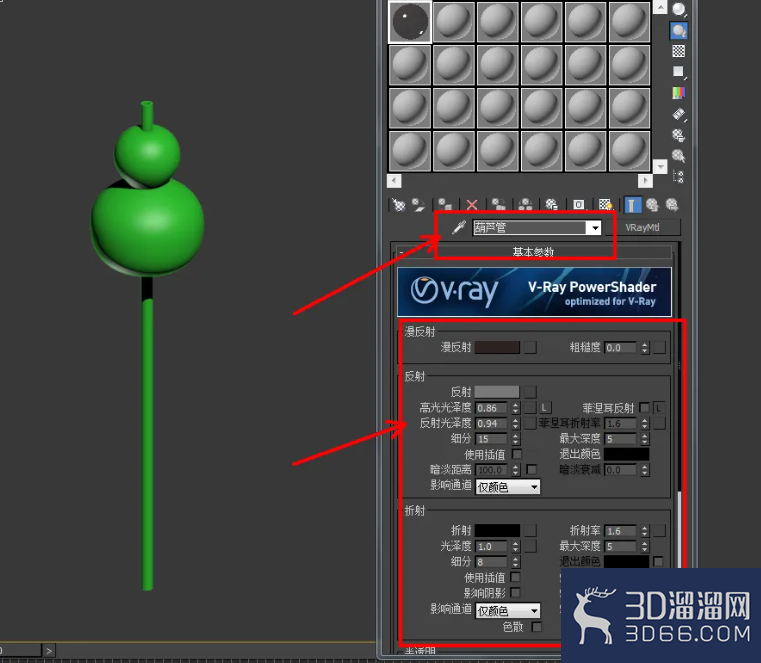Click the Make Material Copy icon
This screenshot has height=663, width=761.
498,205
